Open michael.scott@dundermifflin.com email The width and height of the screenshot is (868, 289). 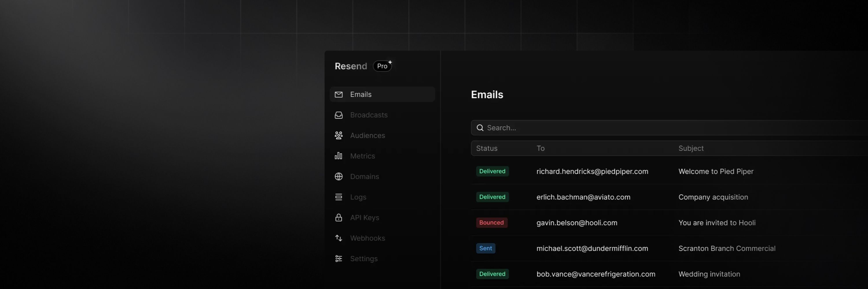[x=592, y=248]
